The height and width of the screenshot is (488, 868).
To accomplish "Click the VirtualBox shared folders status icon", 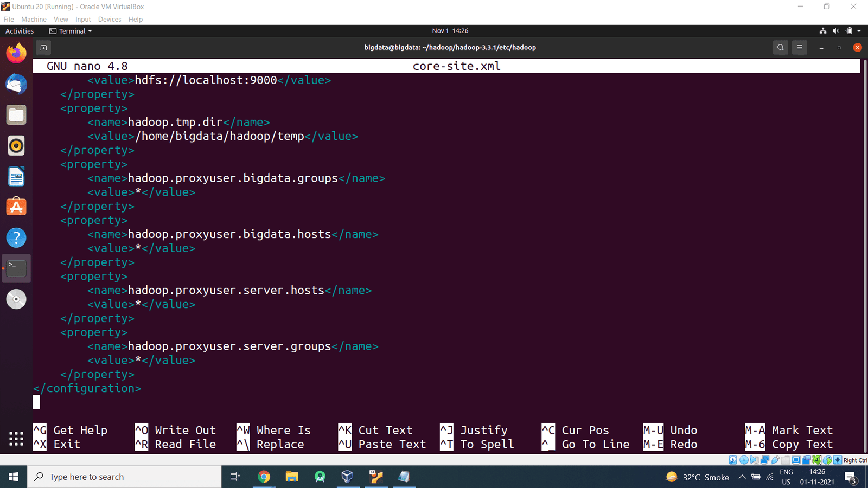I will [x=785, y=459].
